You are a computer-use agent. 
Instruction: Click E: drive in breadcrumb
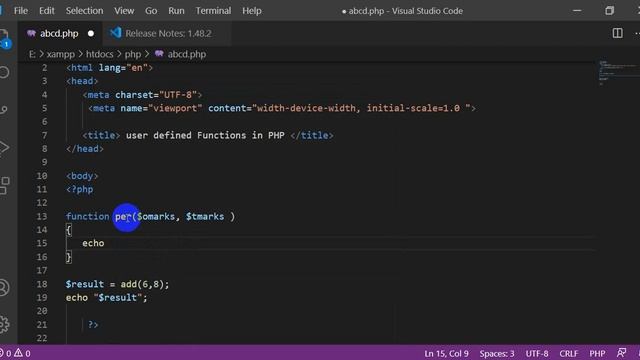[x=32, y=54]
